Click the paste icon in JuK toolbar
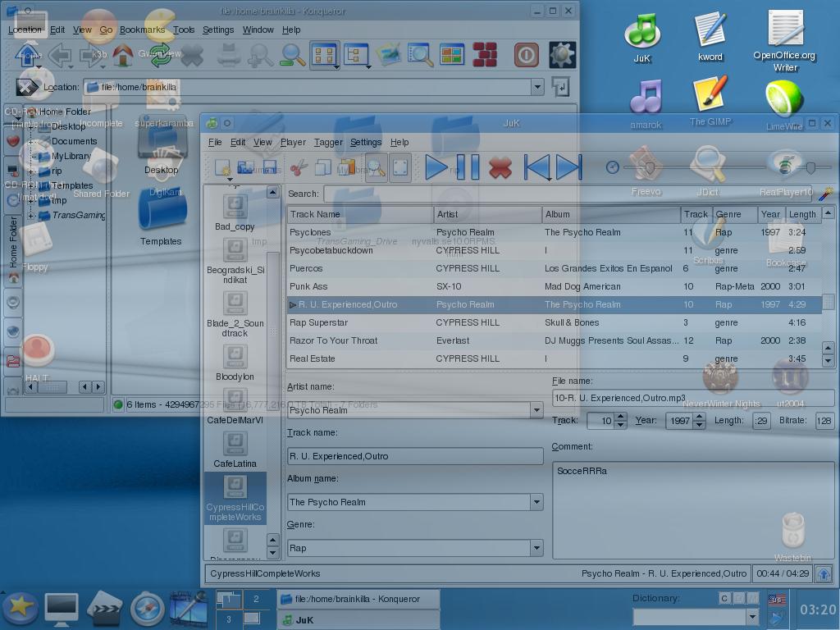Screen dimensions: 840x630 coord(347,167)
